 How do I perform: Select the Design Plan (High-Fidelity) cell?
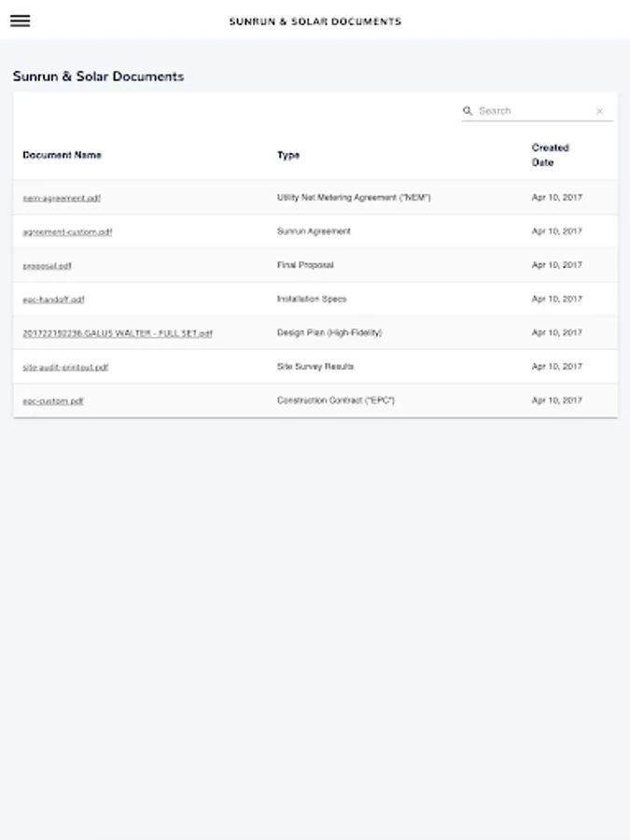click(329, 332)
